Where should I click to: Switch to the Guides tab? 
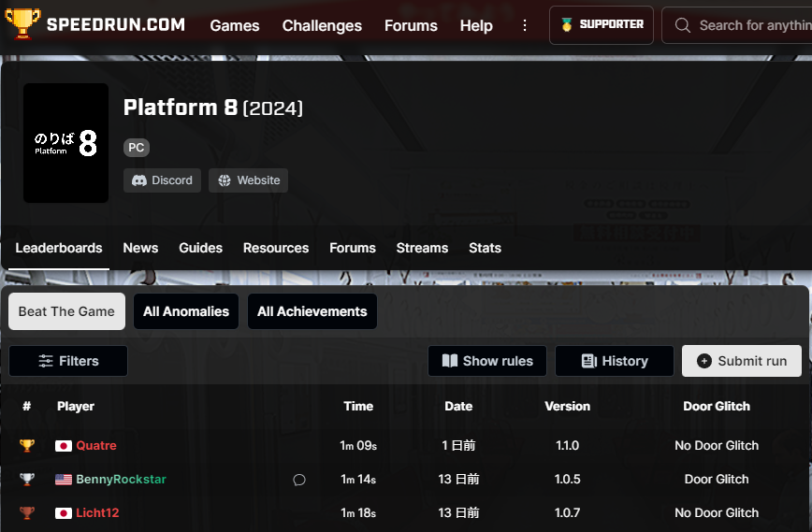[x=200, y=248]
